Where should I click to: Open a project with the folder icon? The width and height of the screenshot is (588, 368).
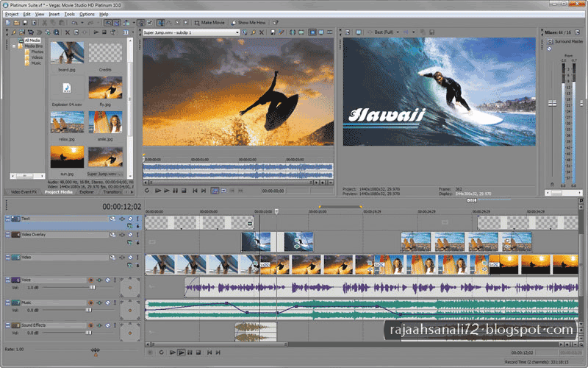[16, 23]
